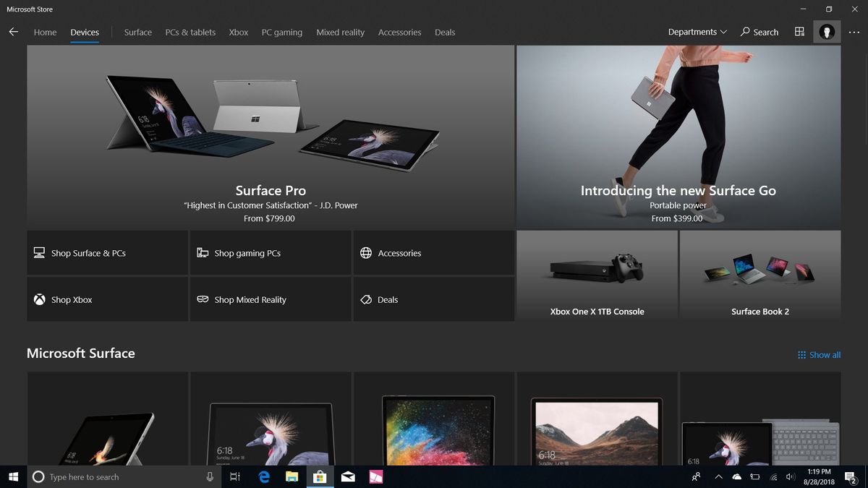
Task: Open the Xbox One X 1TB Console tile
Action: click(x=597, y=275)
